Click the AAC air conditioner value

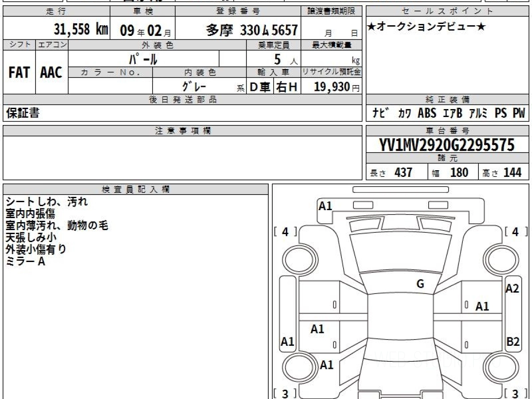(x=51, y=73)
